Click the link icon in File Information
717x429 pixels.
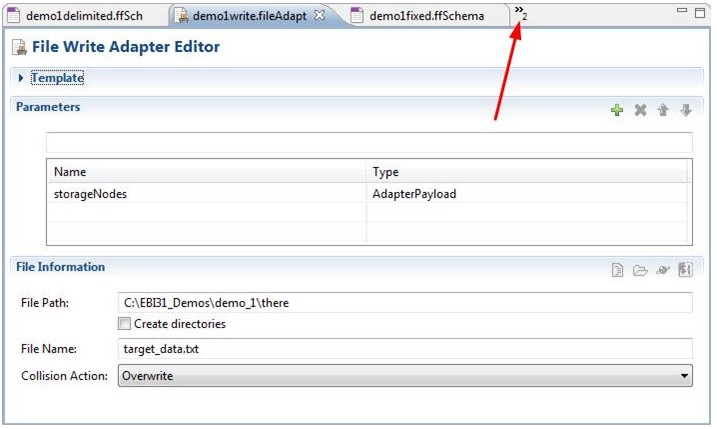click(663, 270)
